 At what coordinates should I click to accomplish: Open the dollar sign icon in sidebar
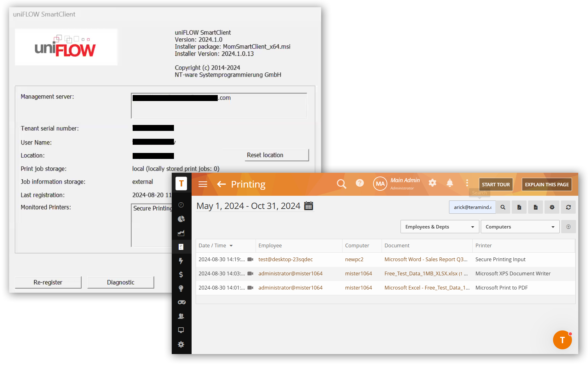click(181, 274)
